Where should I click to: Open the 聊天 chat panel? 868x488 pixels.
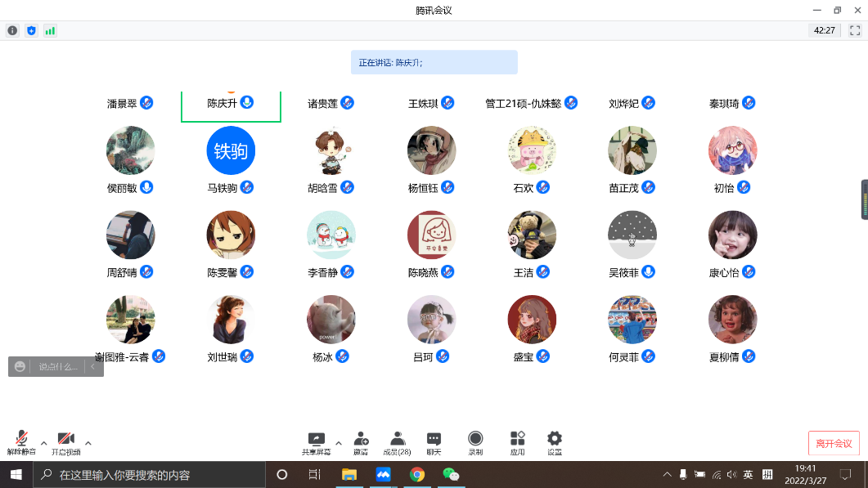click(x=434, y=442)
